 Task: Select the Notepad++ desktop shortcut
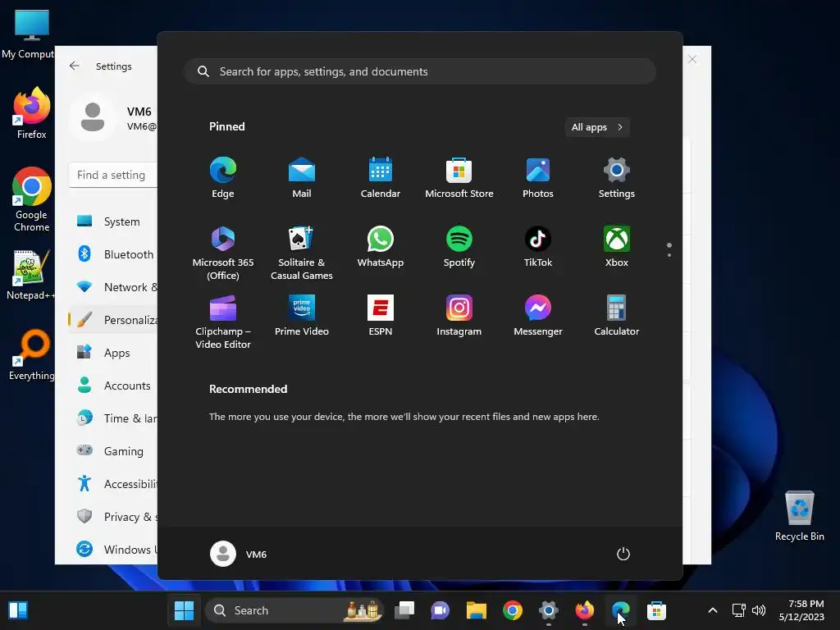30,275
